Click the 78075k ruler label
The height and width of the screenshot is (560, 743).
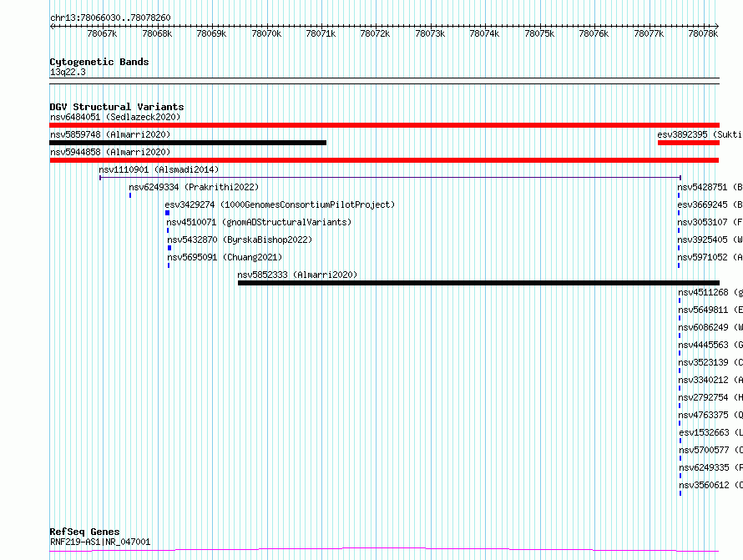(539, 33)
